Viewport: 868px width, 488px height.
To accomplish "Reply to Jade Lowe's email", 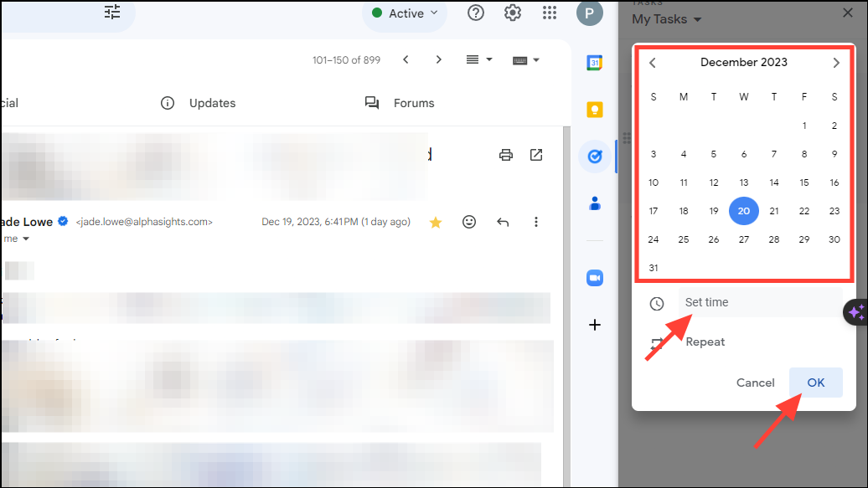I will pyautogui.click(x=502, y=222).
